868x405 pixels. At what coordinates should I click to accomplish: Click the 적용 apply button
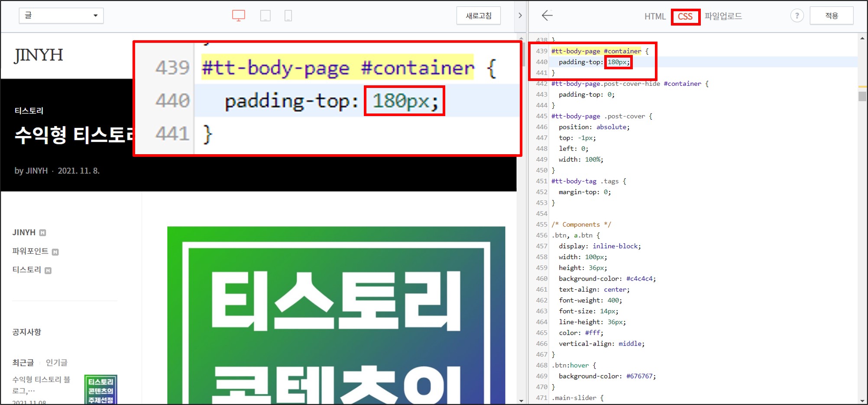pyautogui.click(x=832, y=16)
